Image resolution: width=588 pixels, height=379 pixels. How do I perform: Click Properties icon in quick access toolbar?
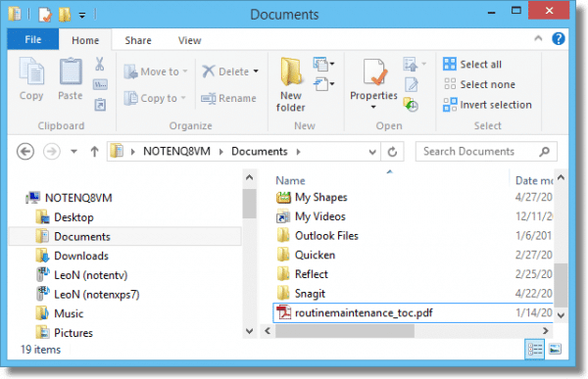click(x=45, y=15)
